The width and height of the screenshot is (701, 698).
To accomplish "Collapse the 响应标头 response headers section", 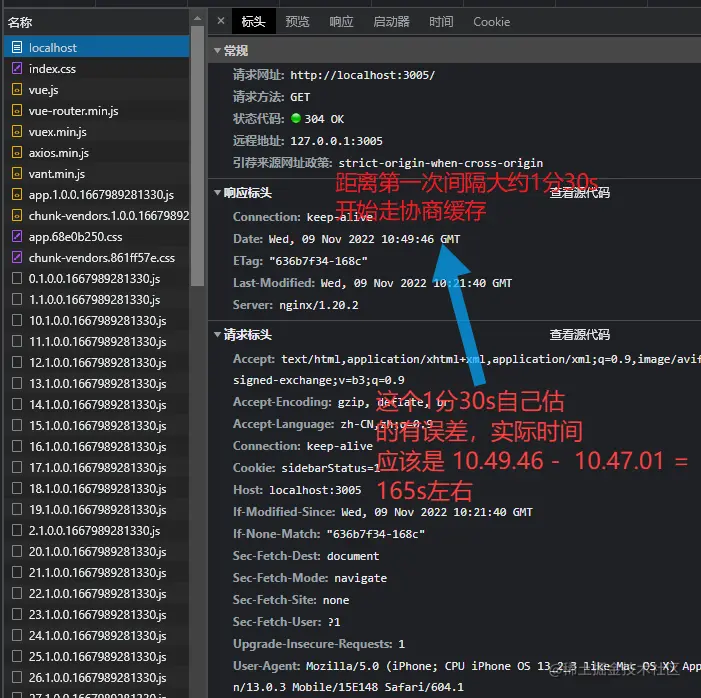I will pyautogui.click(x=217, y=193).
